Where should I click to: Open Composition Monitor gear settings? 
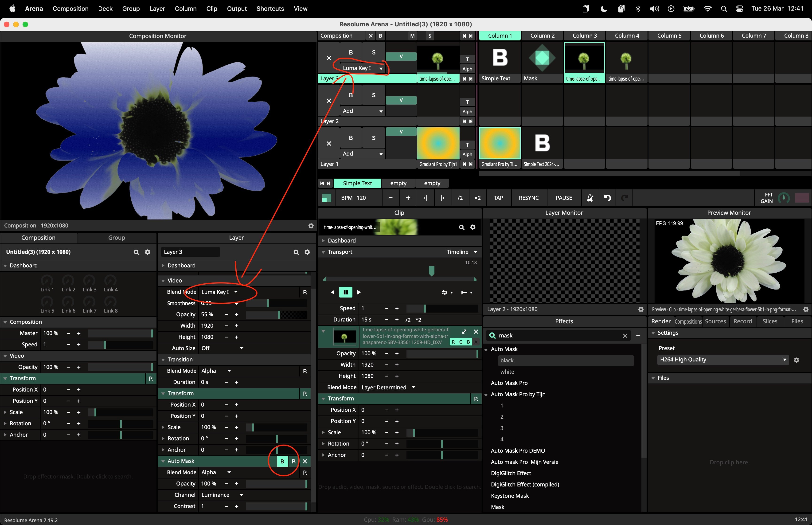(x=311, y=226)
